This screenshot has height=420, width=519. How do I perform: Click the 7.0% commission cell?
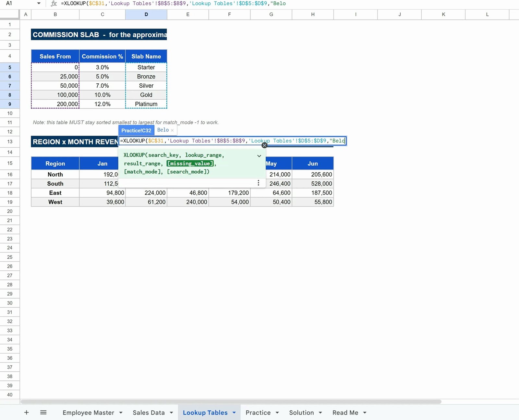pos(103,86)
